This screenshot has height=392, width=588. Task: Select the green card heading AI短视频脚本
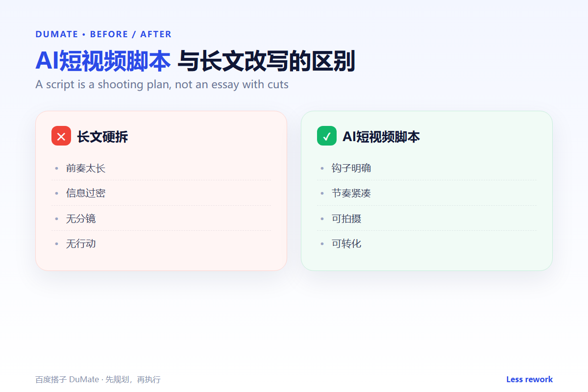[x=381, y=137]
